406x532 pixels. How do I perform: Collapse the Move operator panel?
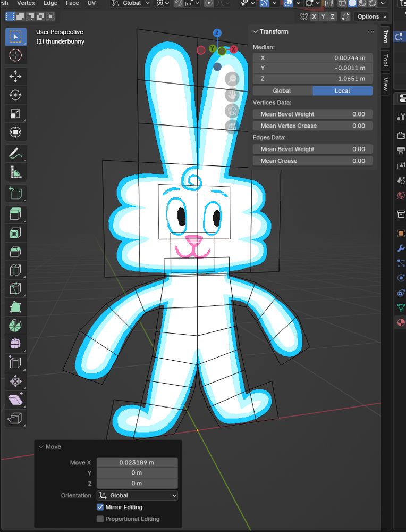point(41,446)
